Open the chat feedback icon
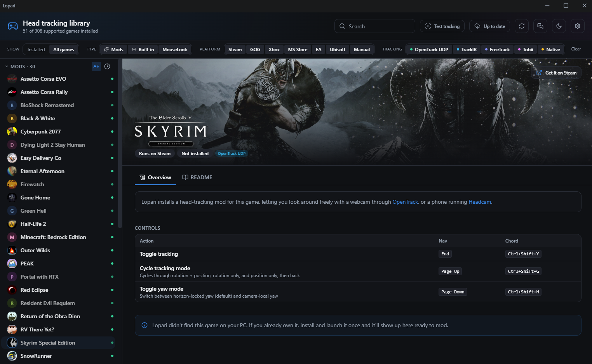This screenshot has height=364, width=592. (x=540, y=26)
